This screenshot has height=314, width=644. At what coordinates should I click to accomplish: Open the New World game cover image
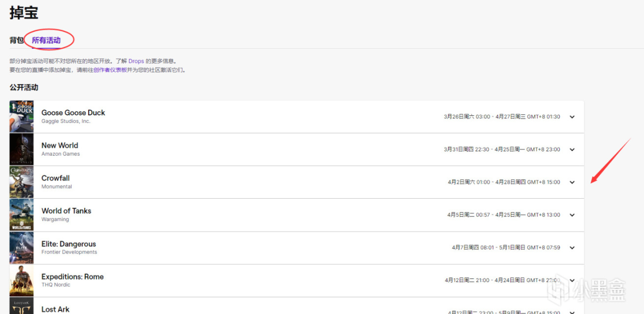click(22, 149)
